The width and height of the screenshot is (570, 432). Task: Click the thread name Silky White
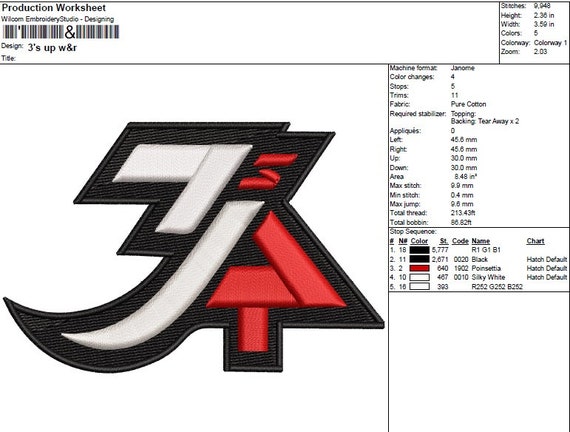[x=488, y=277]
